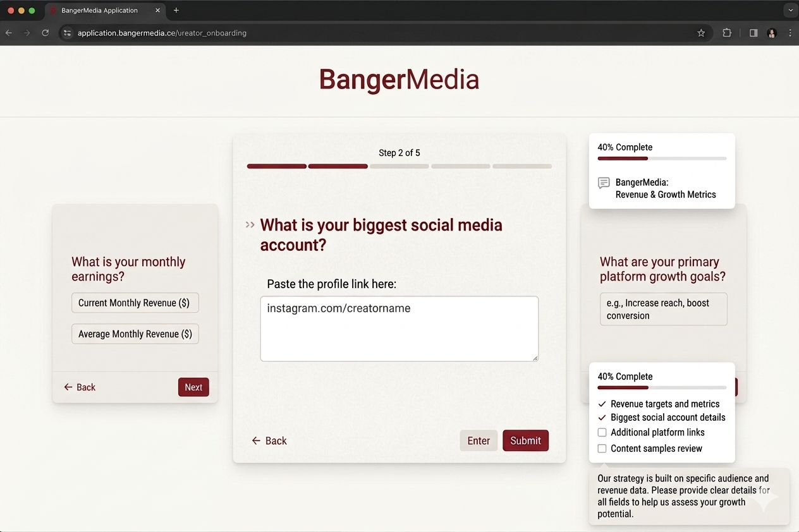
Task: Click the double chevron before the question
Action: pos(250,224)
